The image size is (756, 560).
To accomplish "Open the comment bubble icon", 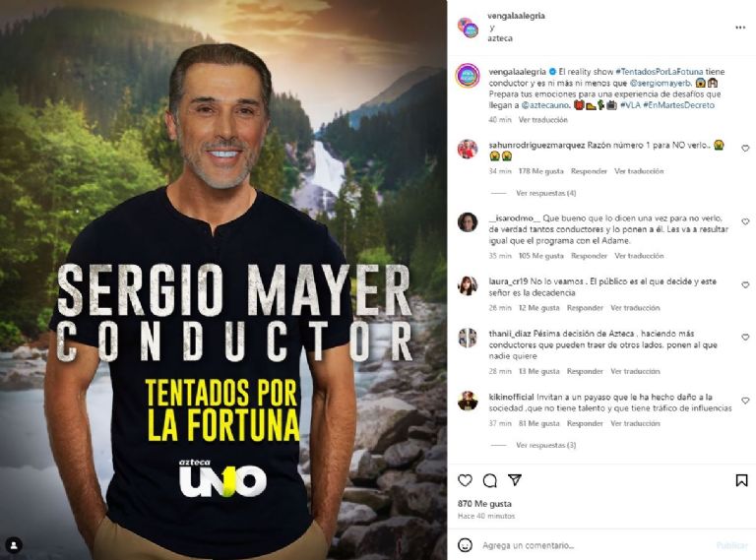I will point(490,480).
